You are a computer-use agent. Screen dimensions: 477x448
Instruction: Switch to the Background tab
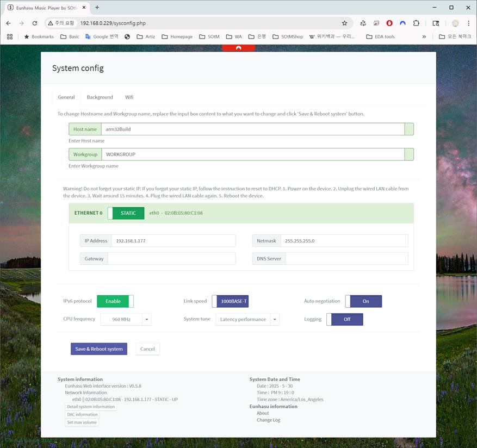coord(100,97)
